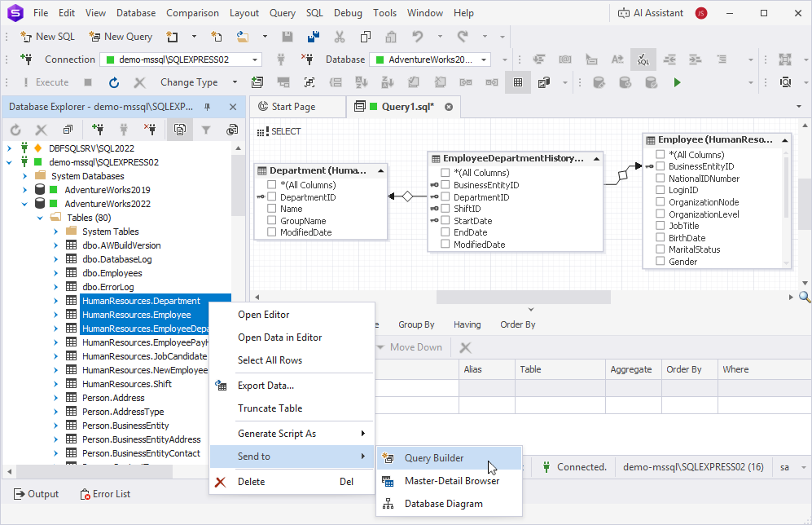Viewport: 812px width, 525px height.
Task: Check the DepartmentID column in Department table
Action: pos(272,197)
